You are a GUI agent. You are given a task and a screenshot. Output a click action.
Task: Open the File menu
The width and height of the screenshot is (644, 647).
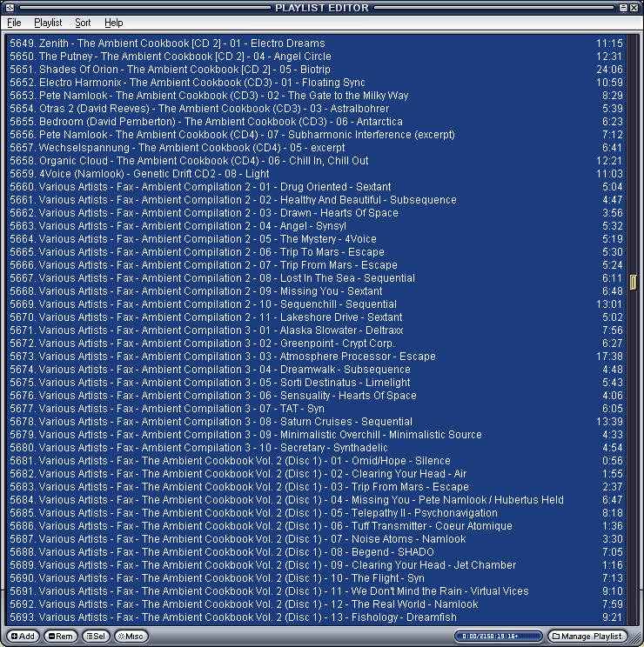click(x=14, y=23)
